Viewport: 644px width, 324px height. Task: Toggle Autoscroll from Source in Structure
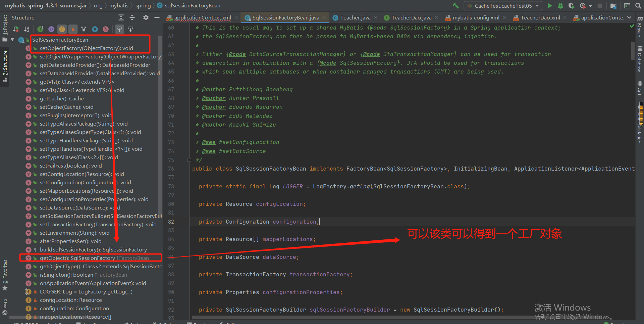pyautogui.click(x=130, y=29)
